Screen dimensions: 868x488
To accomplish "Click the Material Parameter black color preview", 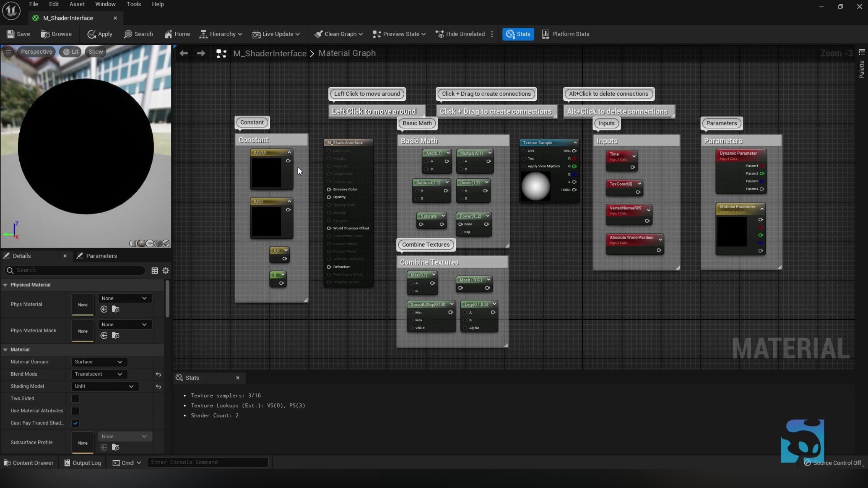I will coord(732,231).
